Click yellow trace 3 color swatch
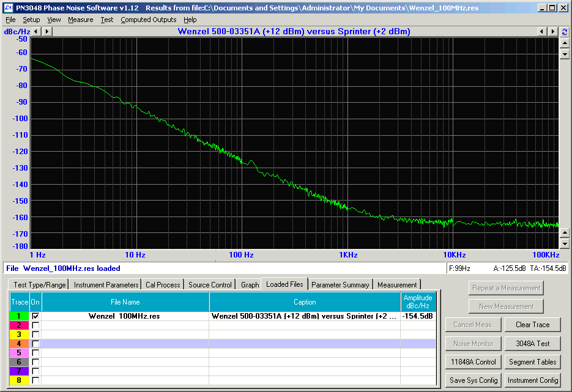The height and width of the screenshot is (392, 572). (20, 335)
